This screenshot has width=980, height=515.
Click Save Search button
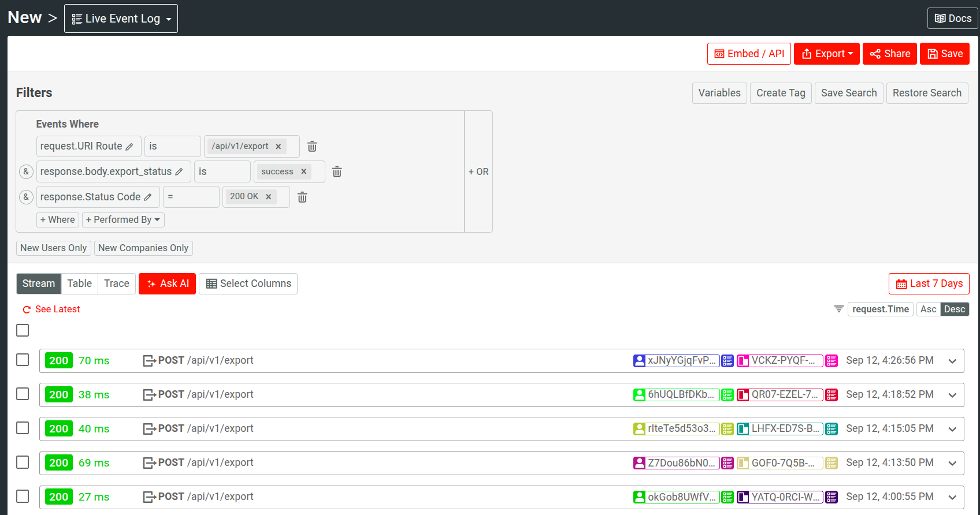(x=849, y=93)
